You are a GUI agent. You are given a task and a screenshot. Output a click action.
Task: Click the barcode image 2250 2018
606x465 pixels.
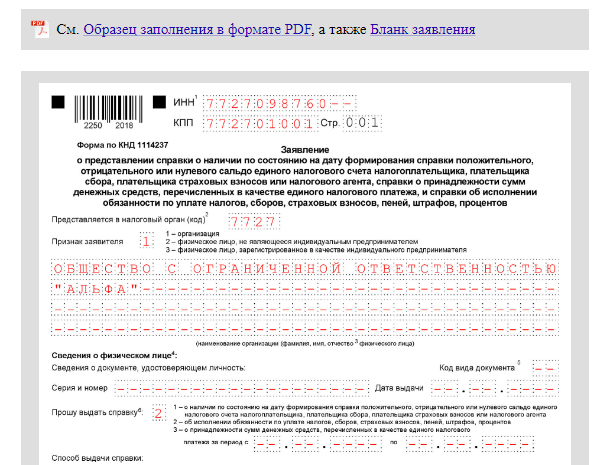tap(108, 112)
